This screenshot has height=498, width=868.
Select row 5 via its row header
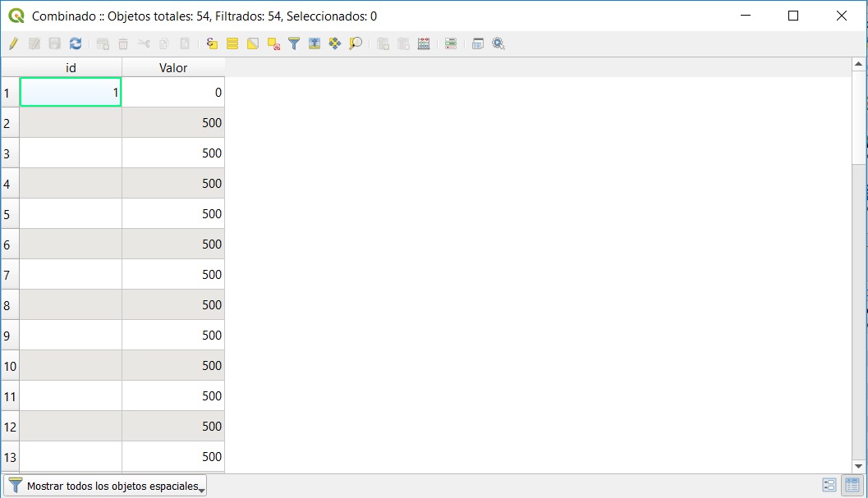coord(10,214)
